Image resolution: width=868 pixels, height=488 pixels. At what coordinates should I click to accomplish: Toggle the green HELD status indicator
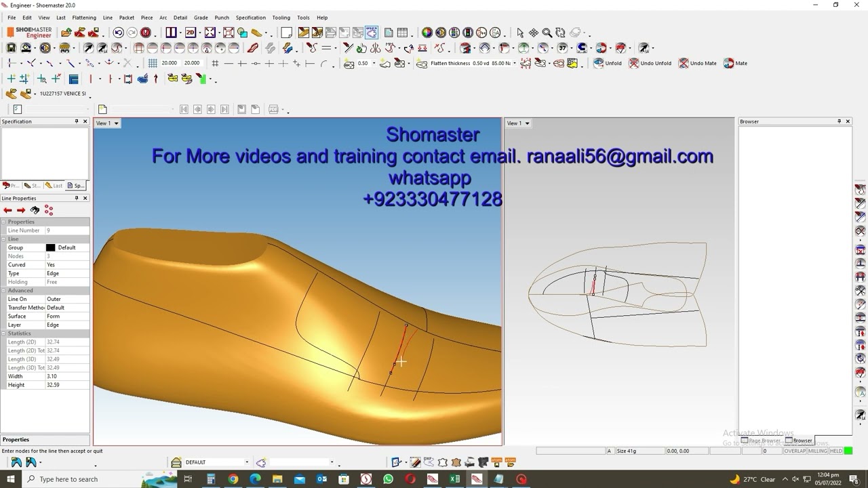(848, 451)
